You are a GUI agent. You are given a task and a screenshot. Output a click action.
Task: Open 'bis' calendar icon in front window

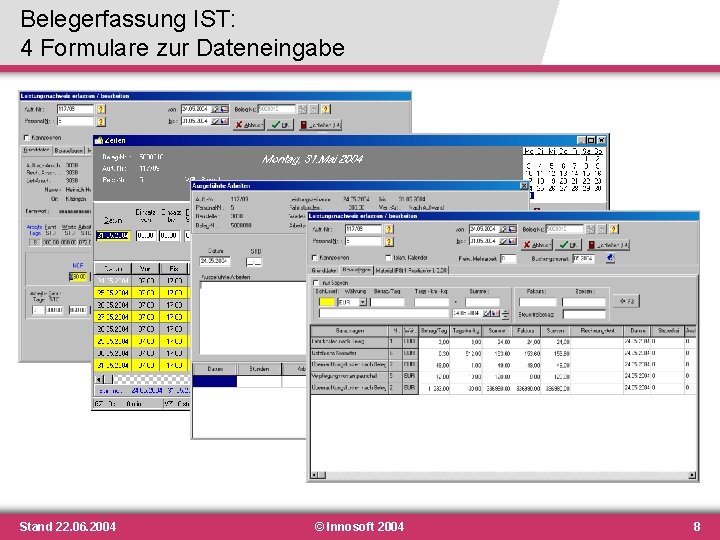(x=512, y=241)
